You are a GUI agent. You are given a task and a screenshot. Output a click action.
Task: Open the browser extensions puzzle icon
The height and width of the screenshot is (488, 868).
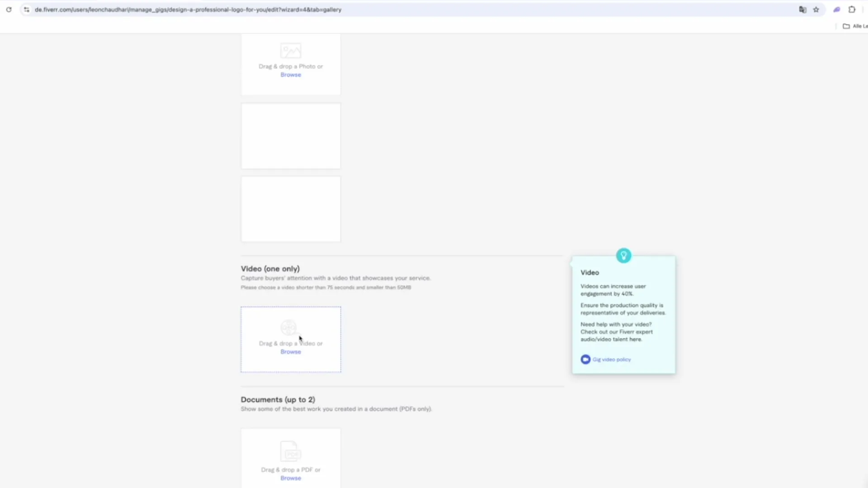[852, 9]
